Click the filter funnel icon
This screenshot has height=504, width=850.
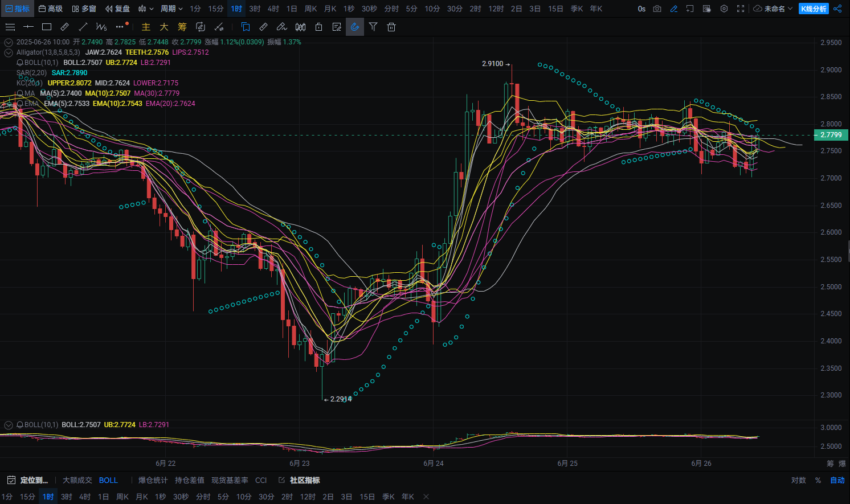pyautogui.click(x=373, y=27)
